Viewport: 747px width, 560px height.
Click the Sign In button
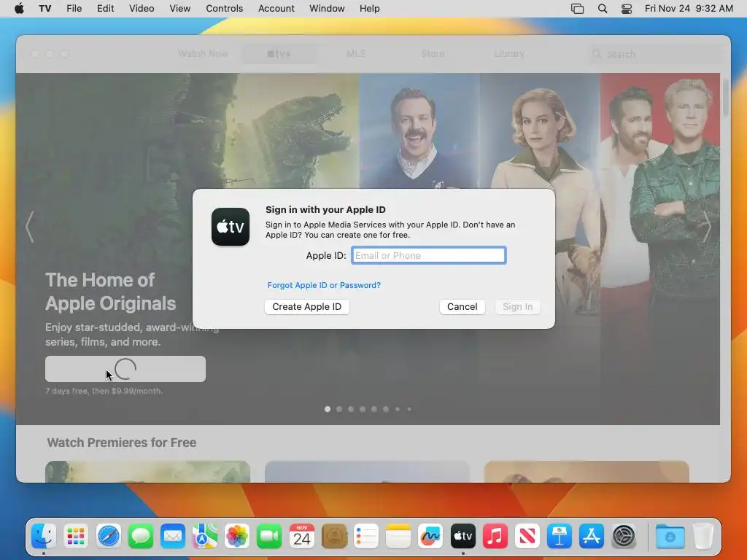(517, 307)
